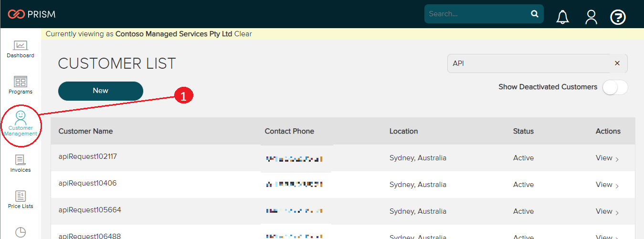Image resolution: width=644 pixels, height=239 pixels.
Task: Open the notifications bell
Action: tap(563, 17)
